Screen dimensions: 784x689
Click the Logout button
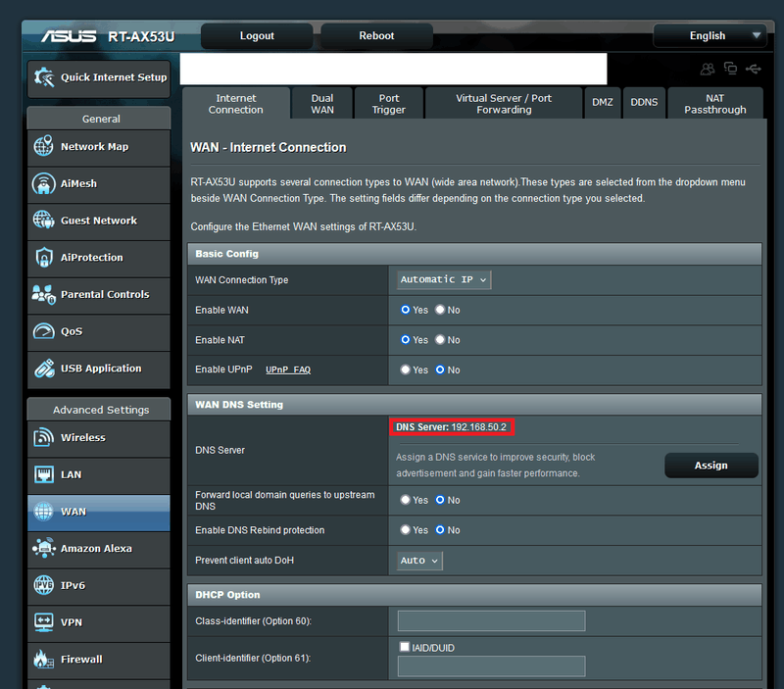tap(257, 35)
